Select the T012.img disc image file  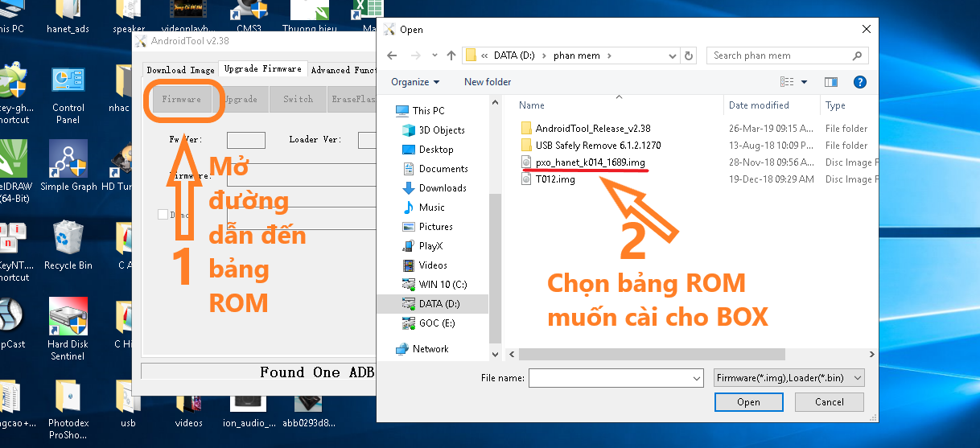[555, 179]
